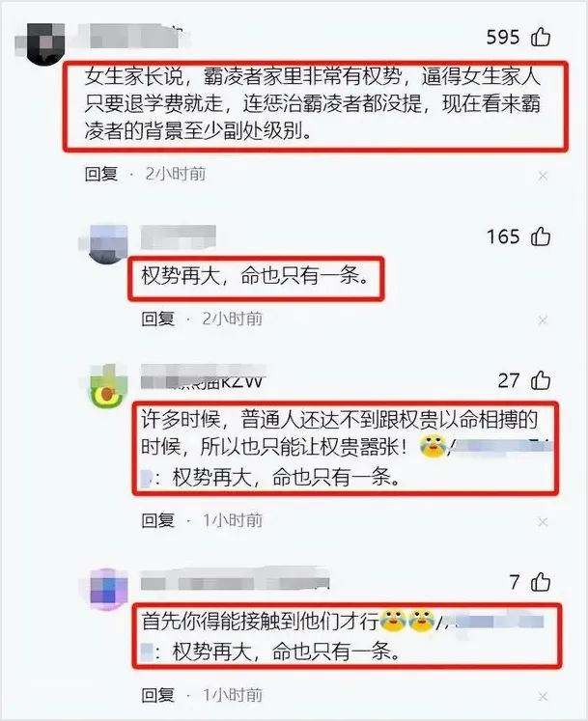The image size is (588, 721).
Task: Dismiss the 165-like reply via its X icon
Action: coord(543,320)
